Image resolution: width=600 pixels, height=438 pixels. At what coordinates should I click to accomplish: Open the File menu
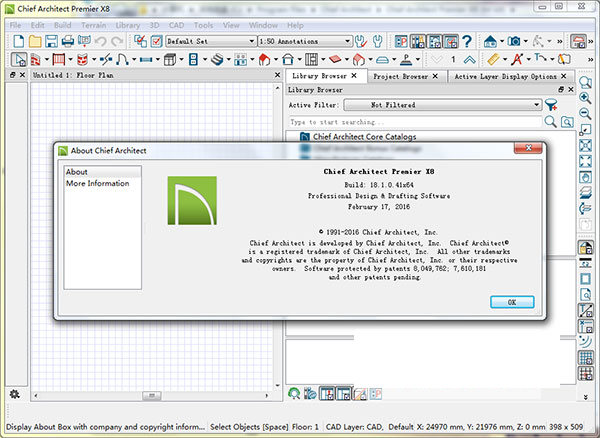pyautogui.click(x=15, y=25)
